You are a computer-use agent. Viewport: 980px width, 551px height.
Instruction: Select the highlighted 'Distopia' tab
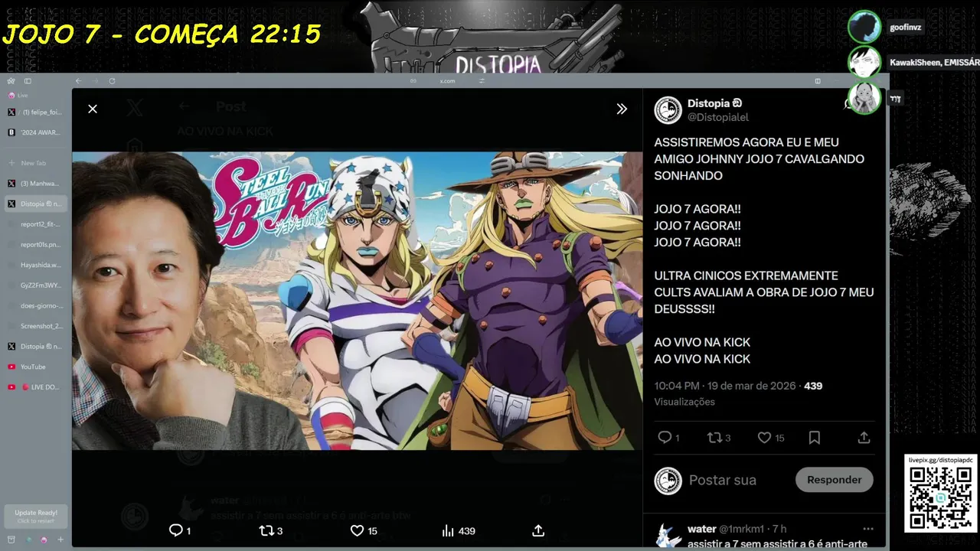[x=36, y=204]
